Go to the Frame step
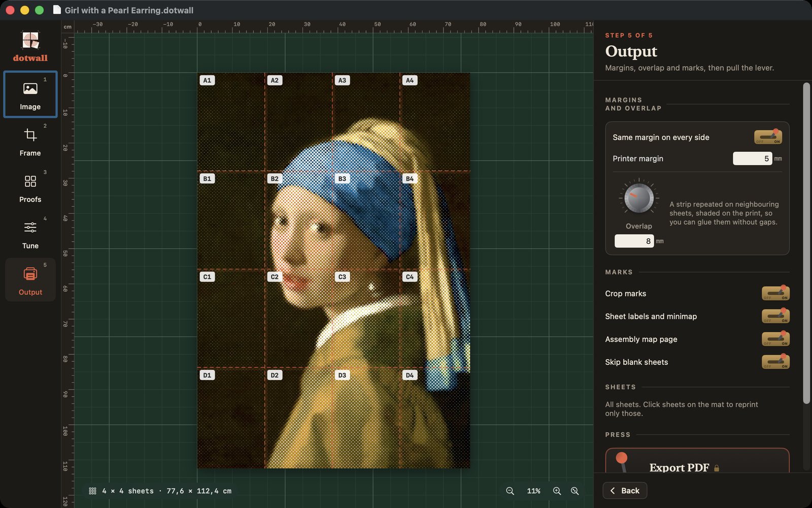This screenshot has height=508, width=812. pyautogui.click(x=30, y=141)
